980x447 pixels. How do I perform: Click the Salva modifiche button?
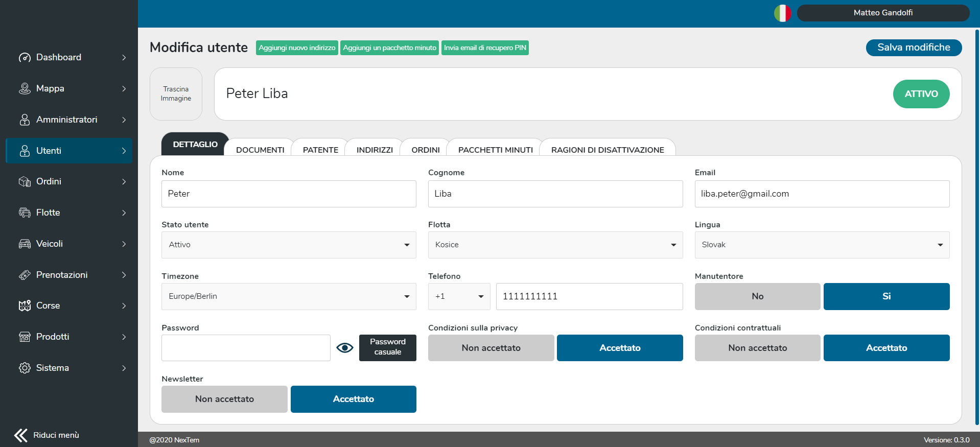click(x=914, y=48)
